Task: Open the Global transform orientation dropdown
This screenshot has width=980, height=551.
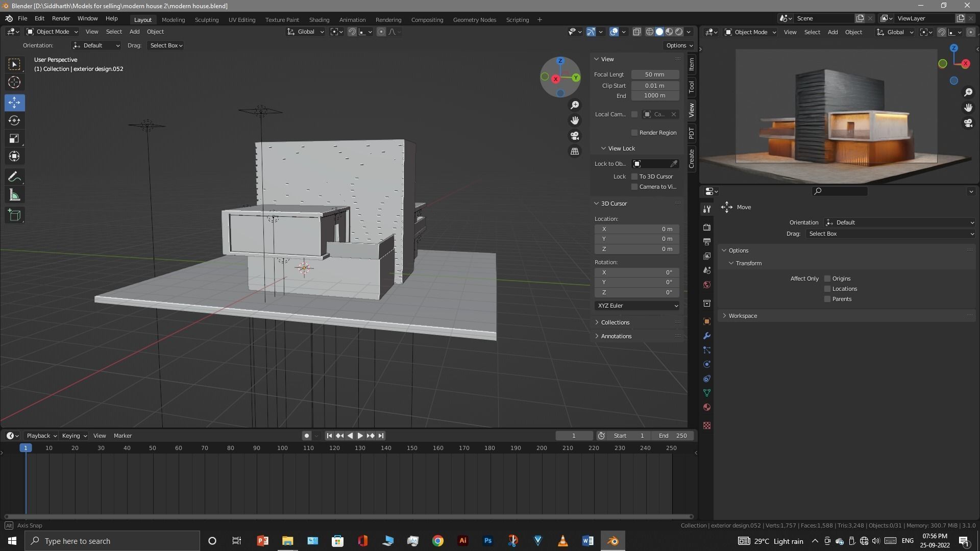Action: point(305,32)
